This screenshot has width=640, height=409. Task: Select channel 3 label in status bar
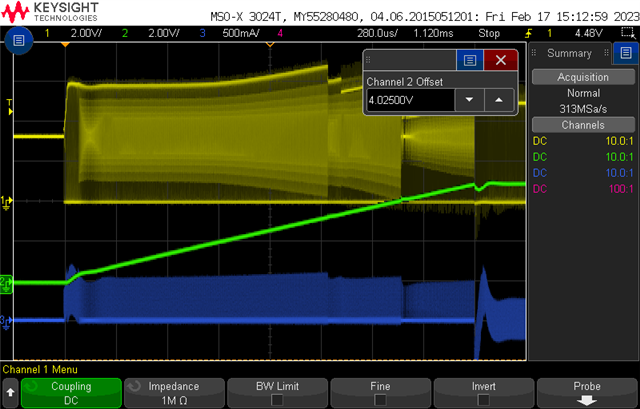pyautogui.click(x=202, y=33)
